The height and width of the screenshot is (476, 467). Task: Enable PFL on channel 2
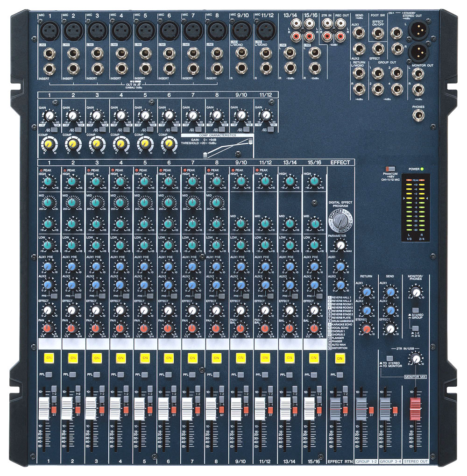pyautogui.click(x=72, y=375)
